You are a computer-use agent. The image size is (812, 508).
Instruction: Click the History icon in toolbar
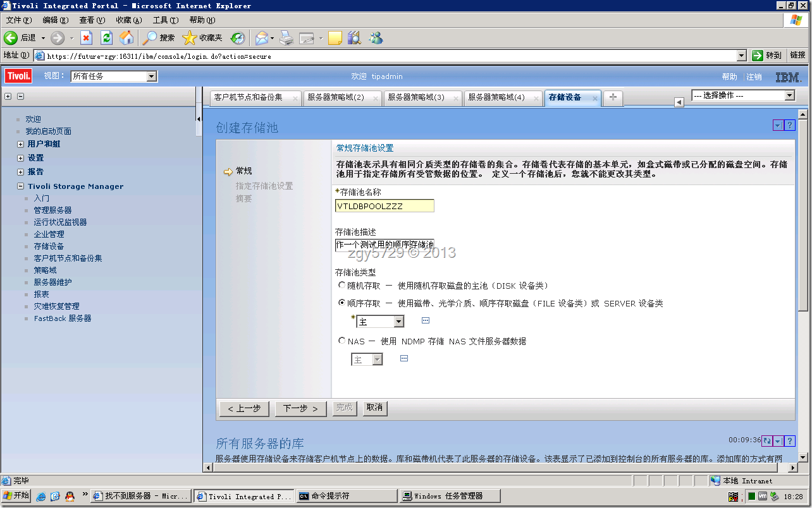click(237, 38)
